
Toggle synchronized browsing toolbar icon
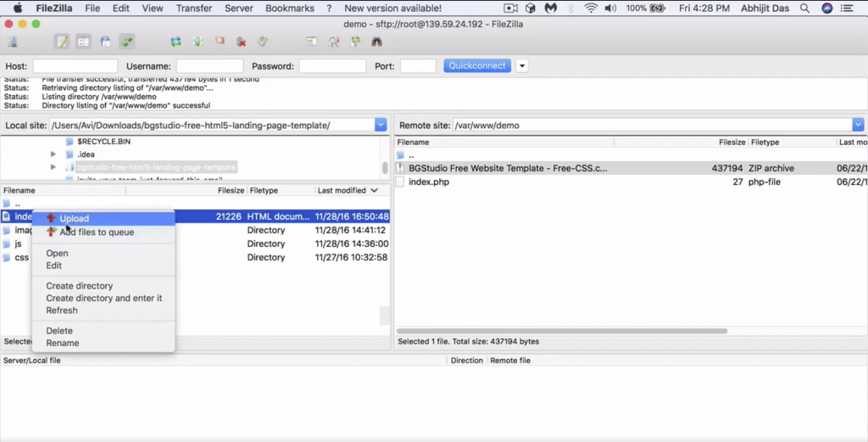tap(355, 42)
